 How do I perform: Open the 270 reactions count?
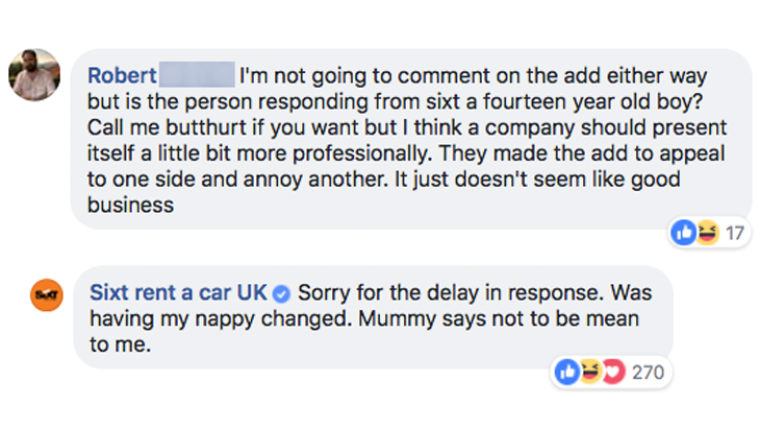click(648, 372)
